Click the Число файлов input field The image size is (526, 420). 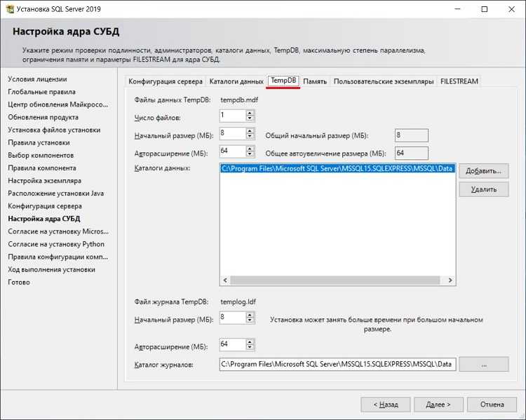pyautogui.click(x=233, y=116)
